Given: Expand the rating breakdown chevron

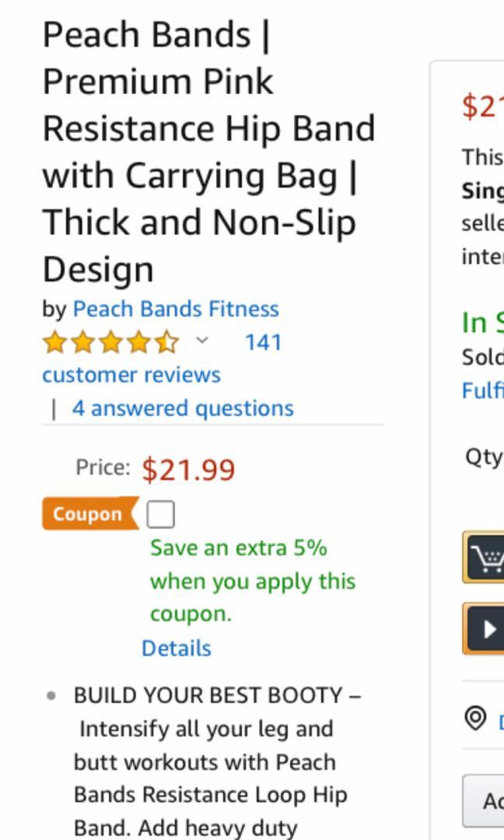Looking at the screenshot, I should pyautogui.click(x=202, y=340).
